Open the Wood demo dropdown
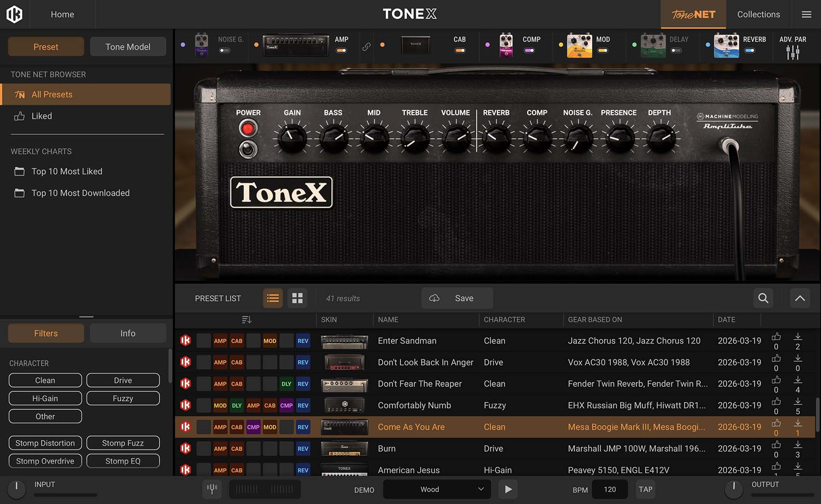Image resolution: width=821 pixels, height=504 pixels. pos(436,489)
